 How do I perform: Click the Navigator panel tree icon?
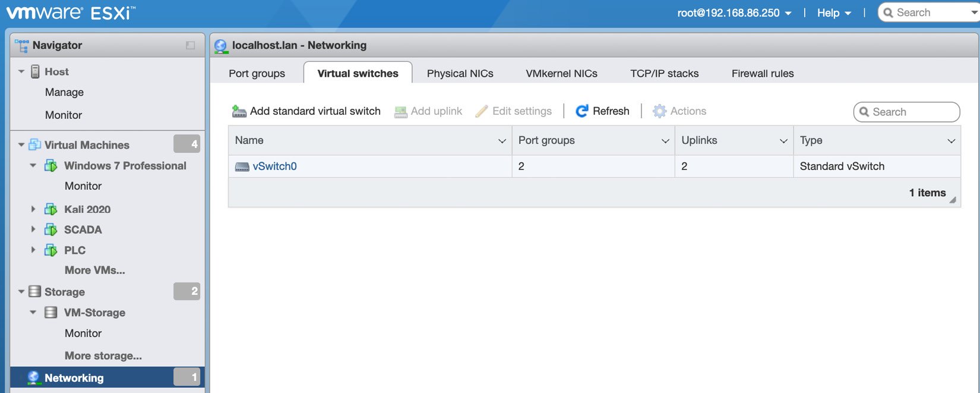click(x=22, y=45)
